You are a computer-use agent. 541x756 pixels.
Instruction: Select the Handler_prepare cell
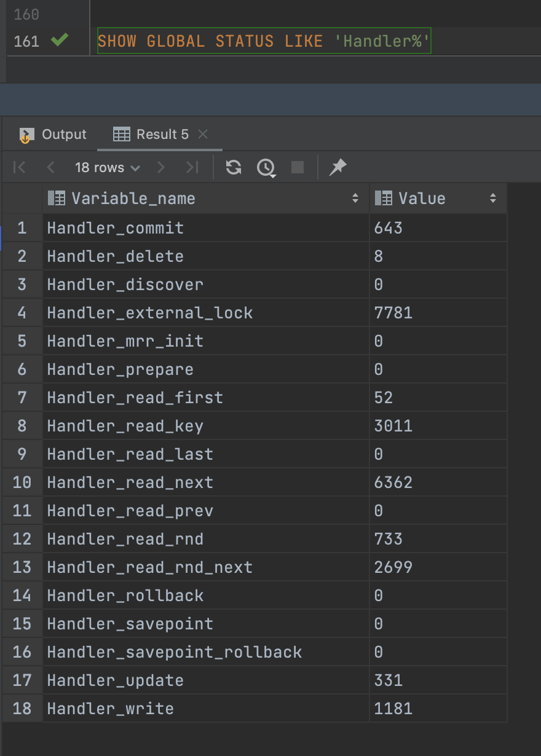tap(206, 369)
